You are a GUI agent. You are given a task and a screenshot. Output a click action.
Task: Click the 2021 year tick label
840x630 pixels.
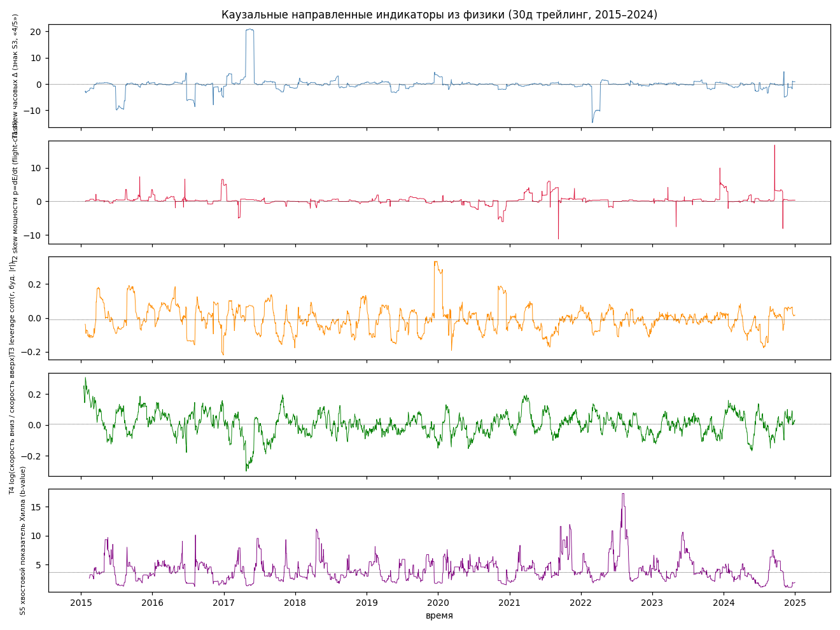(509, 602)
